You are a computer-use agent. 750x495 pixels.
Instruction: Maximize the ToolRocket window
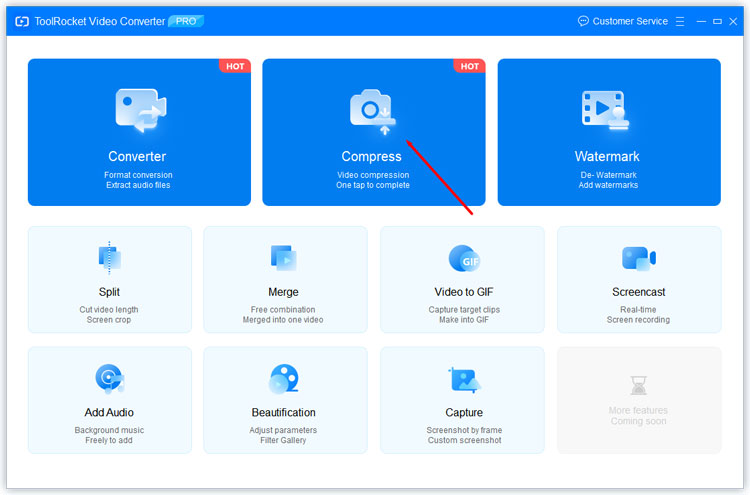tap(717, 22)
